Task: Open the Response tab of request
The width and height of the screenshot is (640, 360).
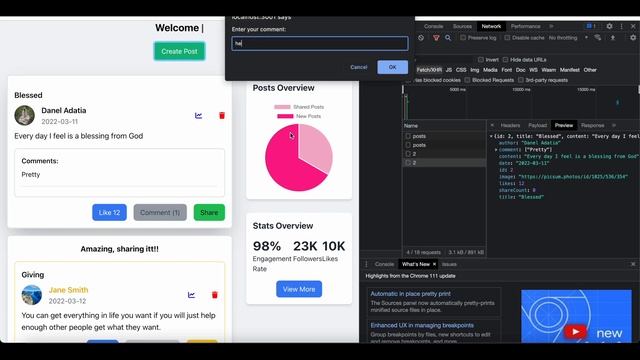Action: coord(592,125)
